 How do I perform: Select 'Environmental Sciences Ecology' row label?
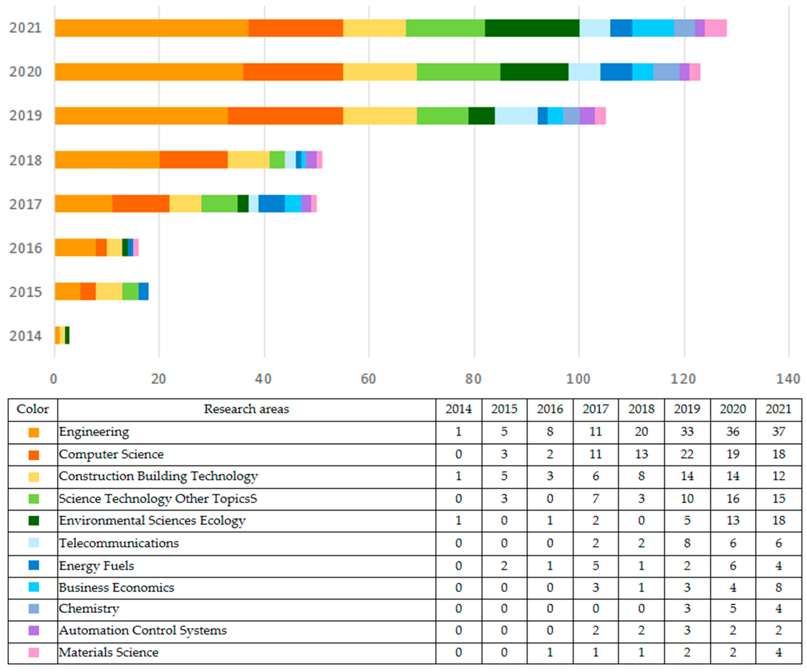tap(152, 521)
